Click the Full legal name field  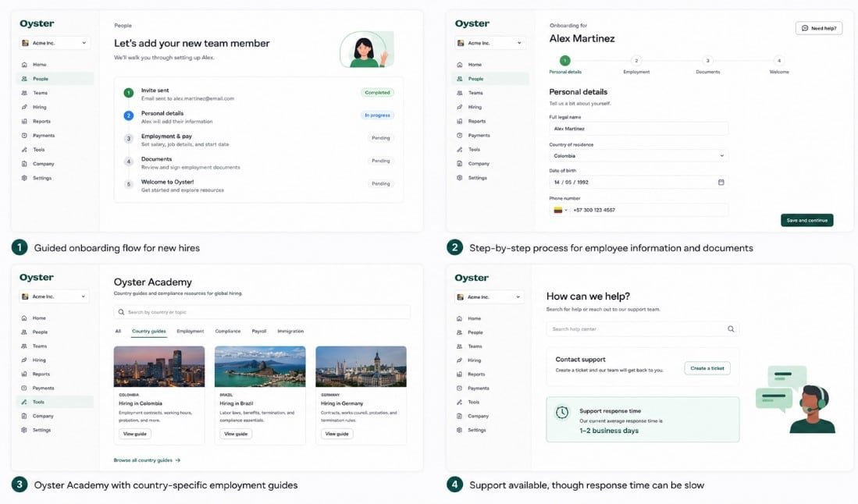639,129
